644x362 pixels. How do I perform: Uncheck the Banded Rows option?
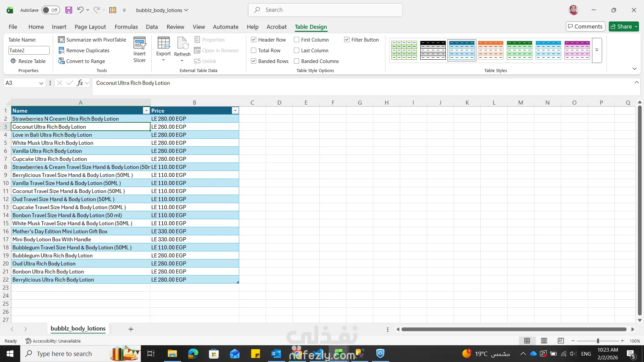(254, 61)
